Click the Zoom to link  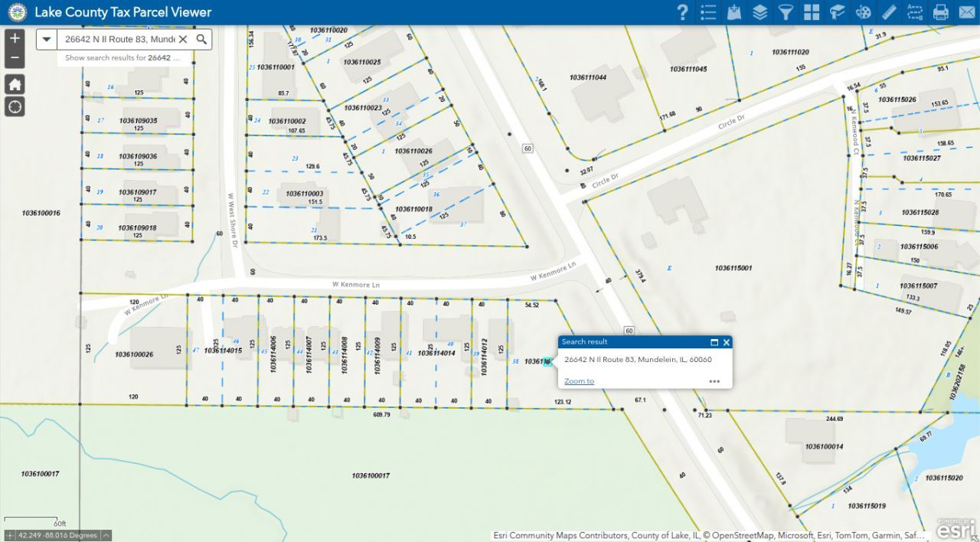coord(579,381)
